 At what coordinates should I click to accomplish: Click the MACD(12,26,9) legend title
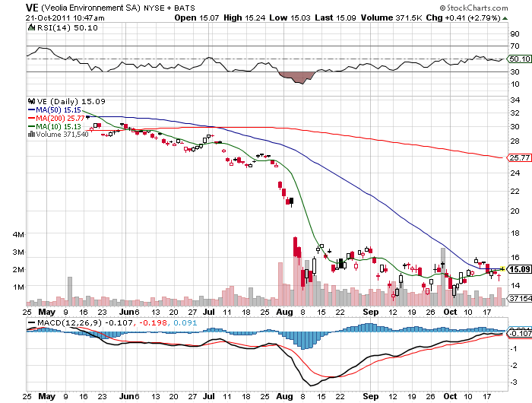click(69, 322)
